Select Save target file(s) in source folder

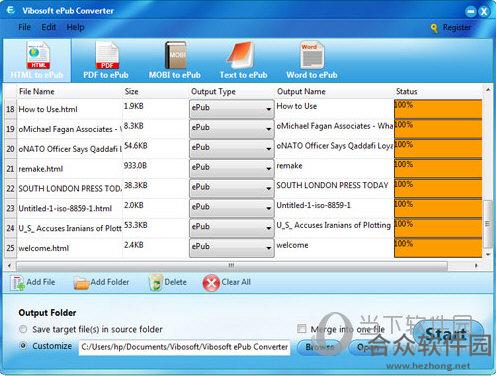click(x=23, y=330)
